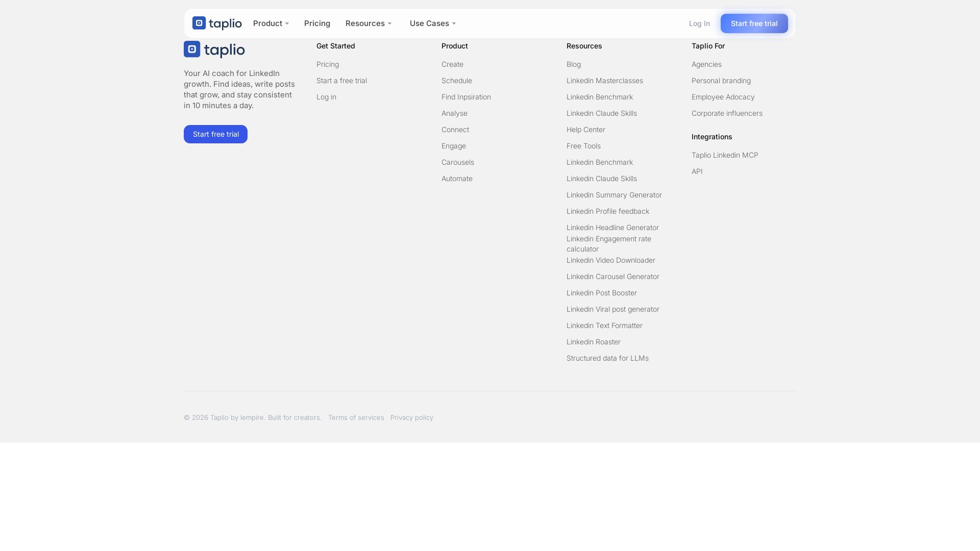
Task: Expand the Resources menu in the navigation bar
Action: pyautogui.click(x=369, y=23)
